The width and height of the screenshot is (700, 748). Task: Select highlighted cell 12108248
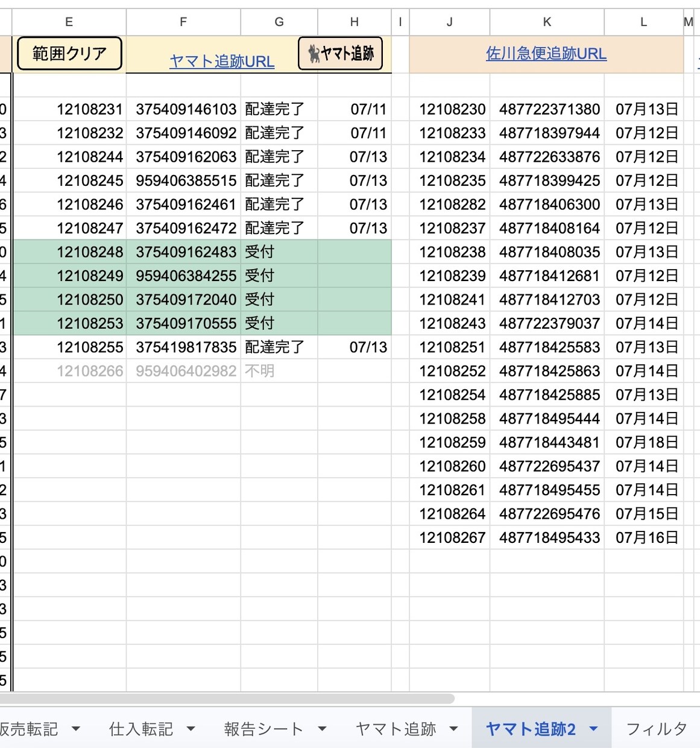pos(69,252)
